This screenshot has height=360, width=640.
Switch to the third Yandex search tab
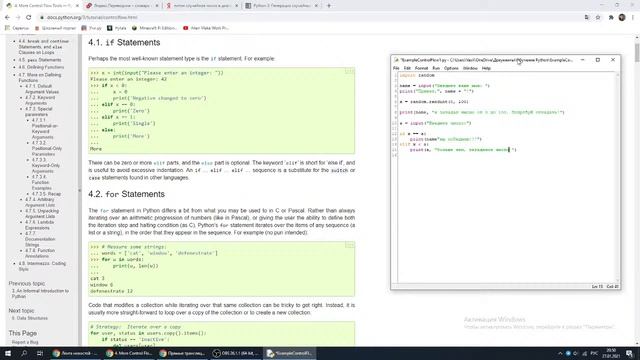(202, 6)
